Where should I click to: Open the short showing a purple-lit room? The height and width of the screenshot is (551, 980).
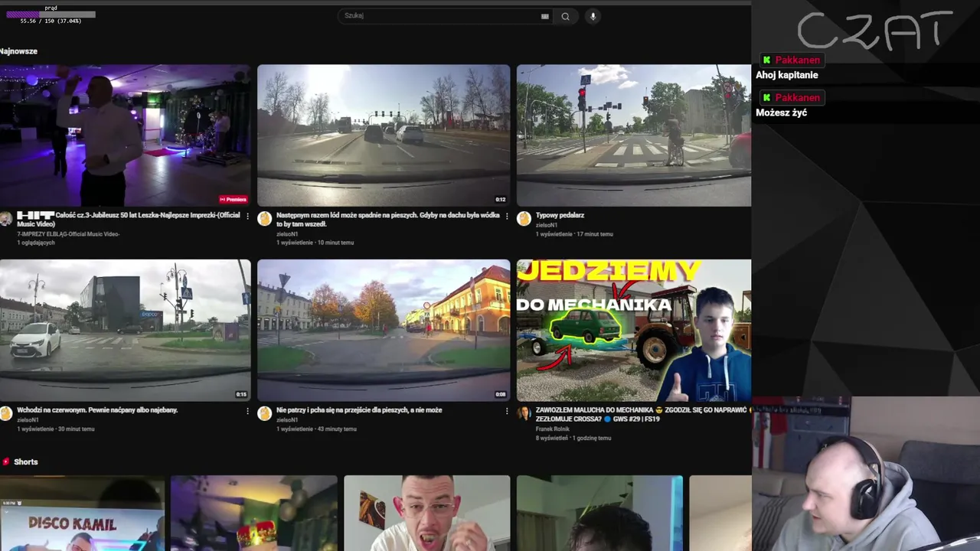point(253,513)
